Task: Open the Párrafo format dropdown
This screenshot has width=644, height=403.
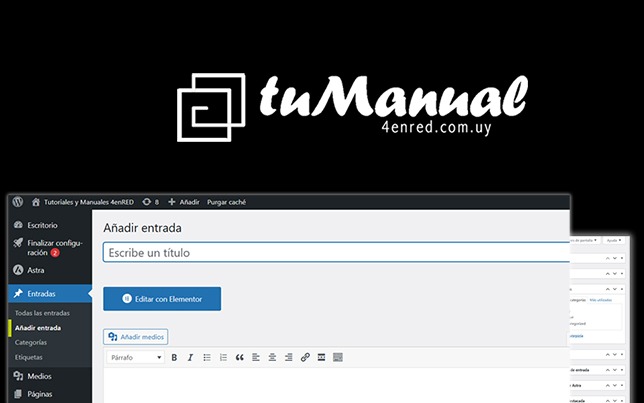Action: point(135,357)
